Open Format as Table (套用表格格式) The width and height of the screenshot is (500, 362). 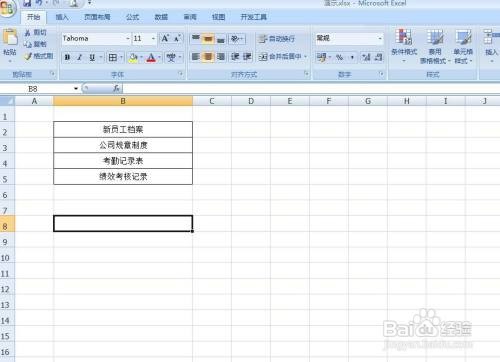coord(435,46)
